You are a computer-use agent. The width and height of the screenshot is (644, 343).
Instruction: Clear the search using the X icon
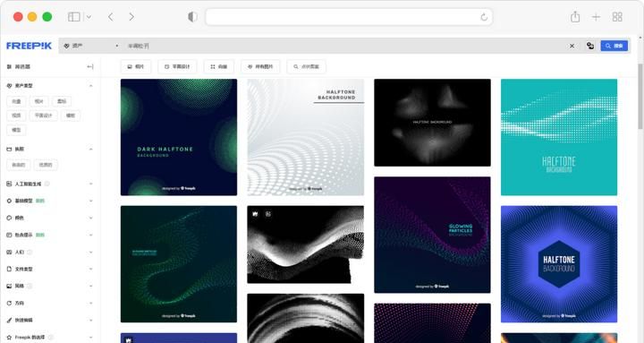click(572, 46)
